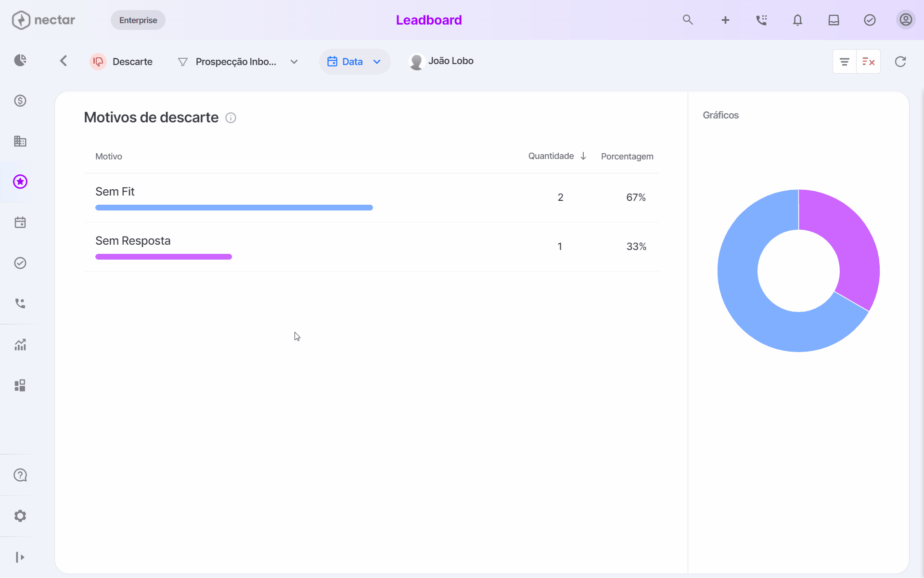Click the quantity 2 for Sem Fit
This screenshot has height=578, width=924.
coord(561,197)
